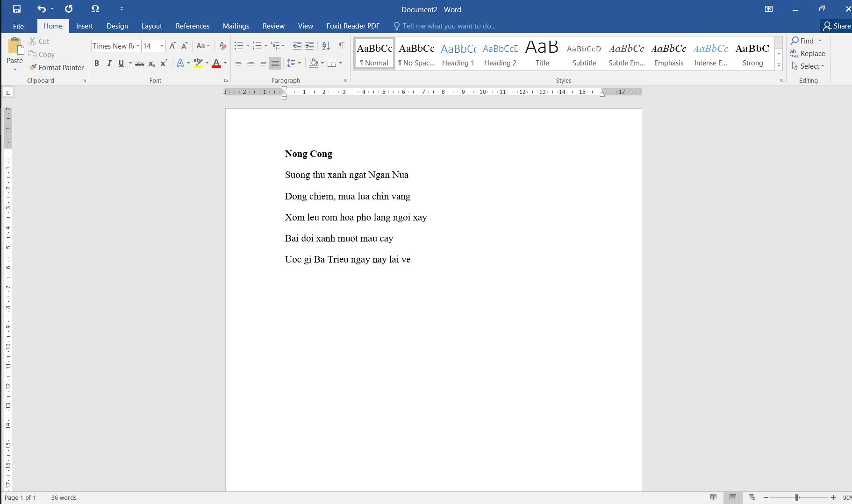Switch to the Layout tab

click(x=152, y=26)
